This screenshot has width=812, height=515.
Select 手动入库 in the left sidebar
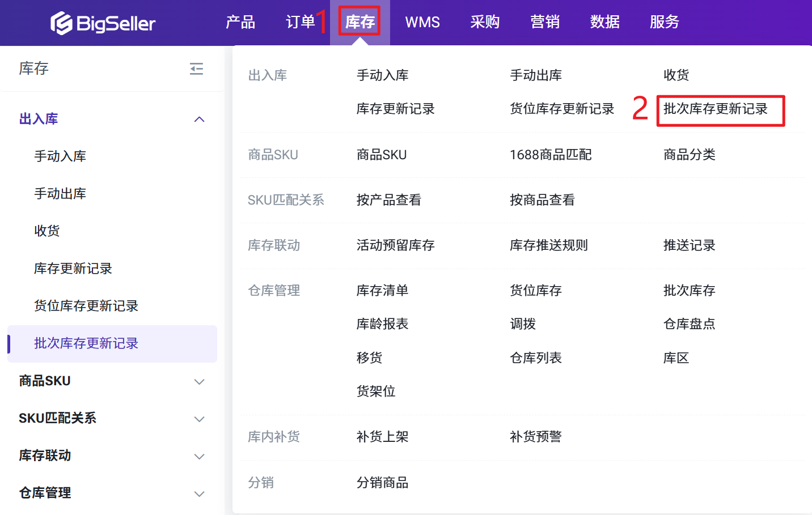(x=60, y=156)
